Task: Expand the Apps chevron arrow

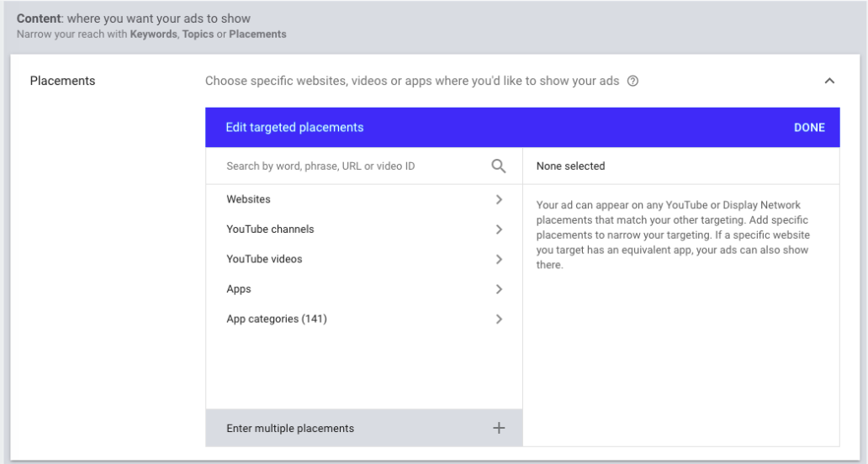Action: pos(499,289)
